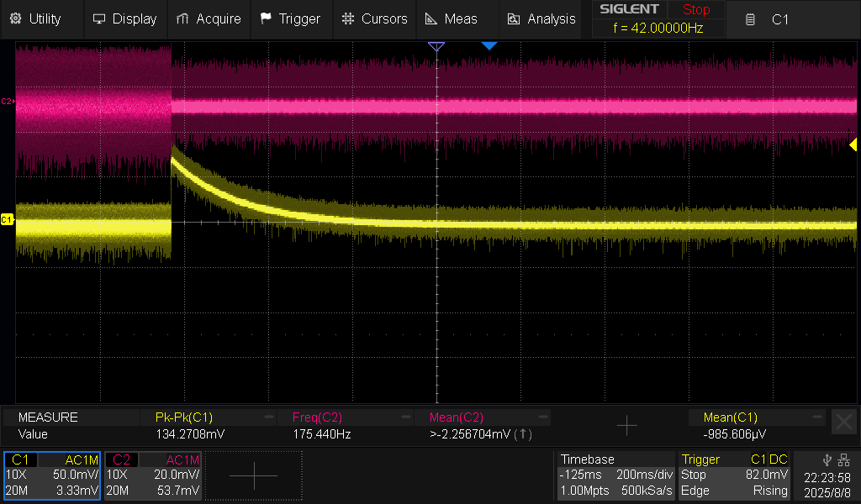Open the Meas measurement menu

coord(452,18)
